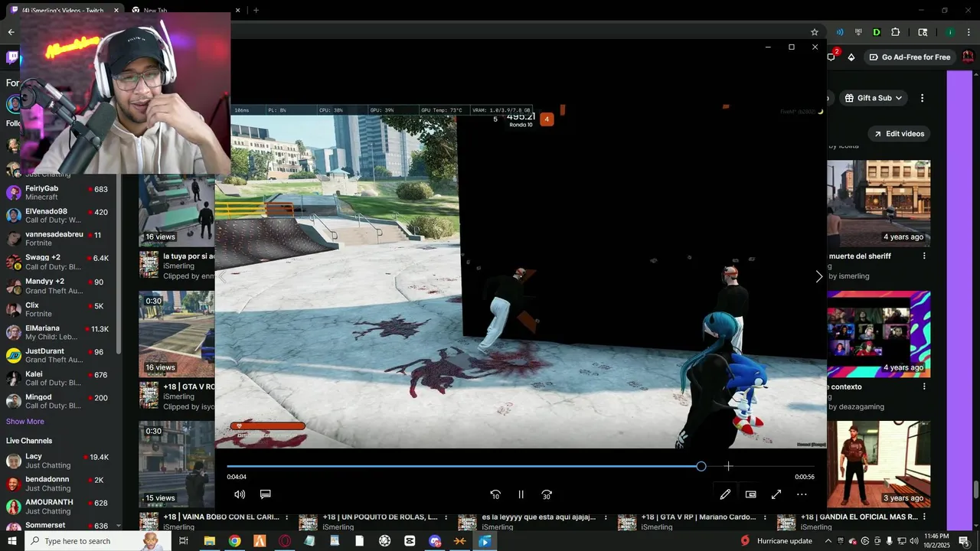The height and width of the screenshot is (551, 980).
Task: Open options for 'e contexto' clip
Action: tap(924, 387)
